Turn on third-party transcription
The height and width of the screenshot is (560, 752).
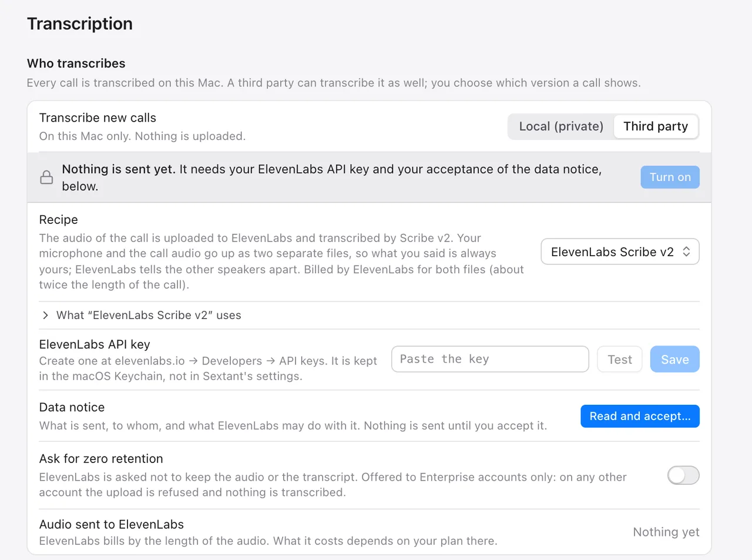coord(670,177)
